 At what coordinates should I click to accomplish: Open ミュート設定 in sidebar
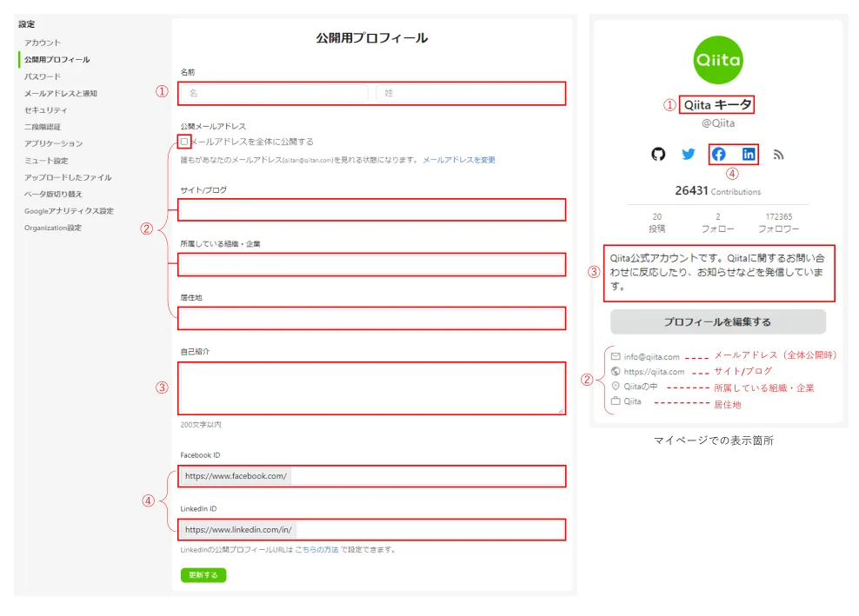[46, 161]
